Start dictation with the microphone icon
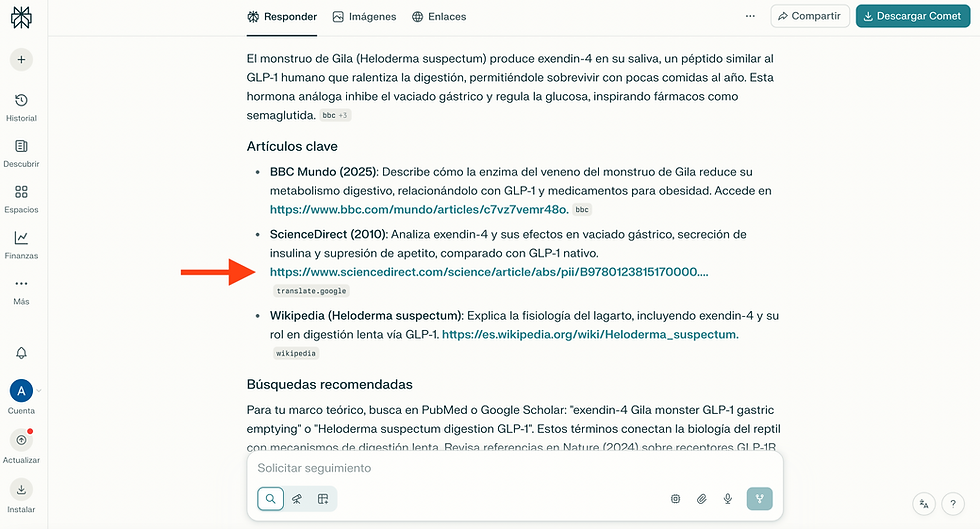Screen dimensions: 980x529 point(728,499)
